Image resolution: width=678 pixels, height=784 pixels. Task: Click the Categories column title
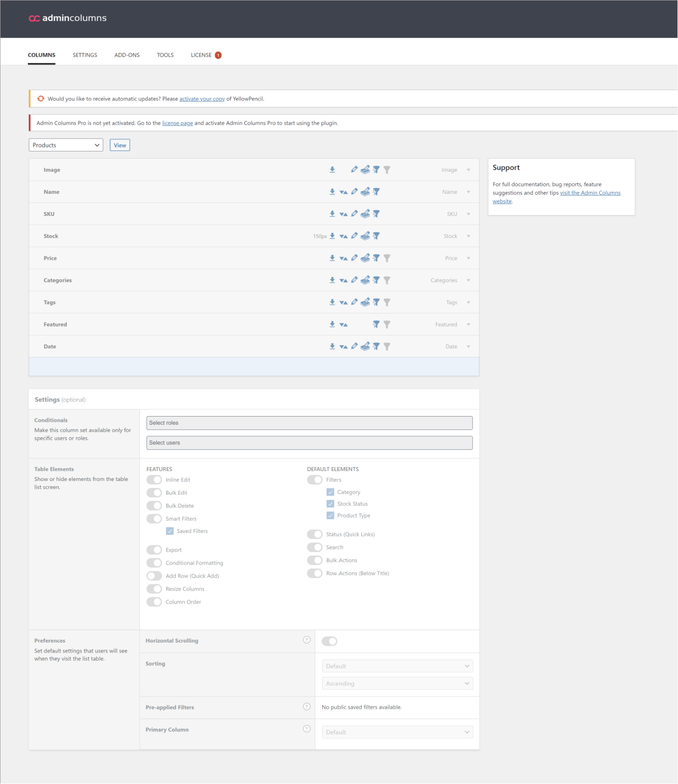point(58,280)
